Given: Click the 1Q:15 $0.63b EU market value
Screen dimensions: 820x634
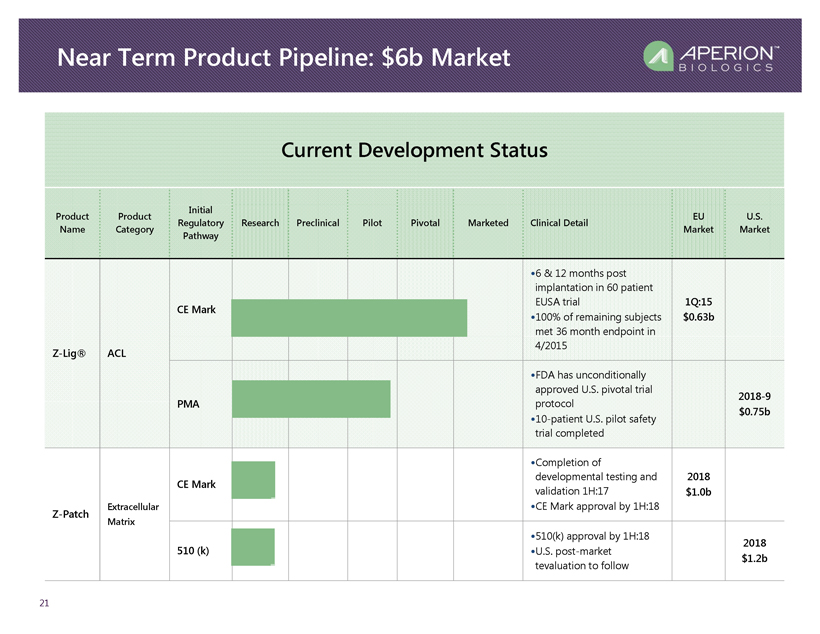Looking at the screenshot, I should tap(697, 310).
